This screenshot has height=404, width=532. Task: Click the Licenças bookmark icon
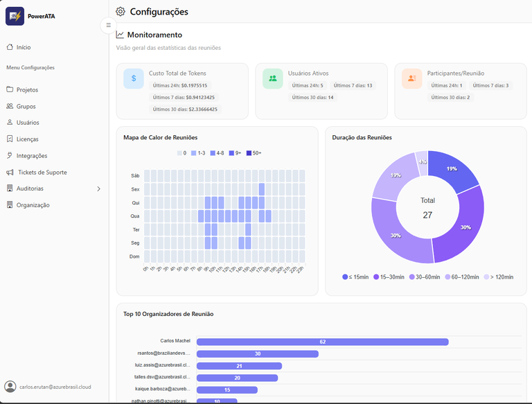pyautogui.click(x=10, y=139)
